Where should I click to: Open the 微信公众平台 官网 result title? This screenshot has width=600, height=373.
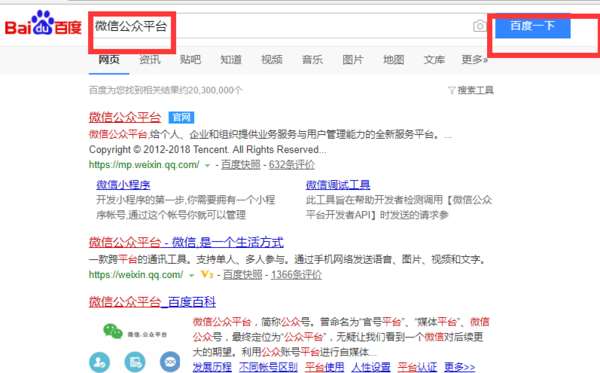pyautogui.click(x=125, y=117)
